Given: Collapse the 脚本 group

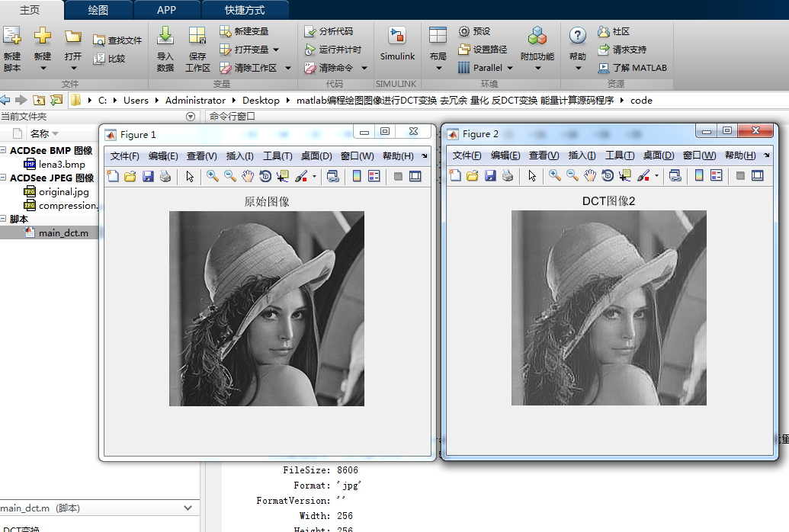Looking at the screenshot, I should (4, 219).
